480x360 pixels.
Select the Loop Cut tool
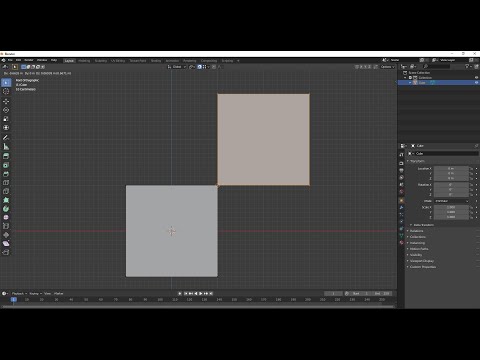(6, 182)
